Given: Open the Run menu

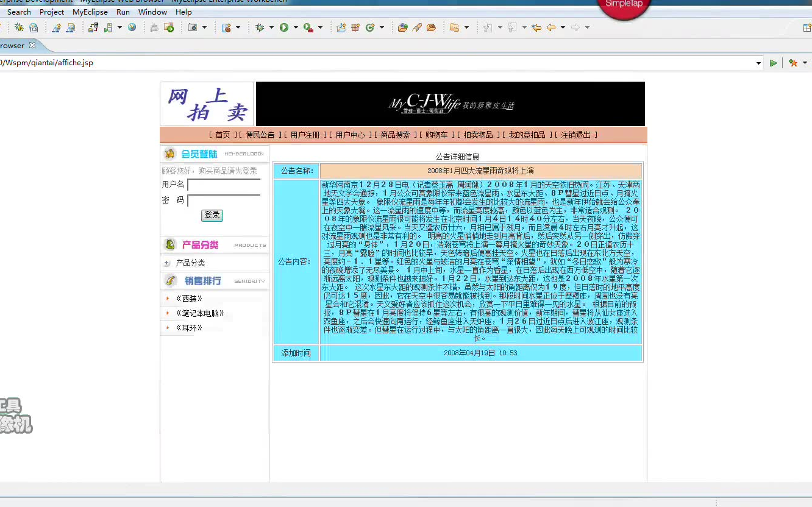Looking at the screenshot, I should coord(123,12).
